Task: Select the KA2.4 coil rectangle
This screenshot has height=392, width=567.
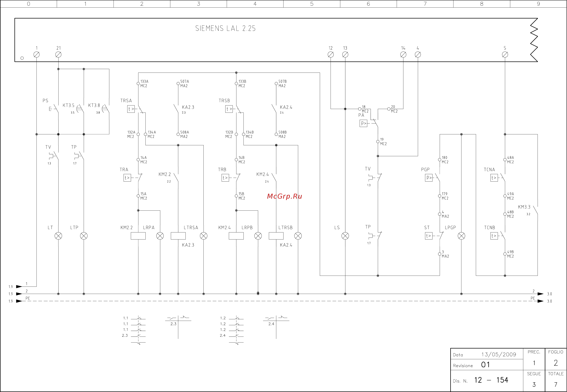Action: (276, 236)
